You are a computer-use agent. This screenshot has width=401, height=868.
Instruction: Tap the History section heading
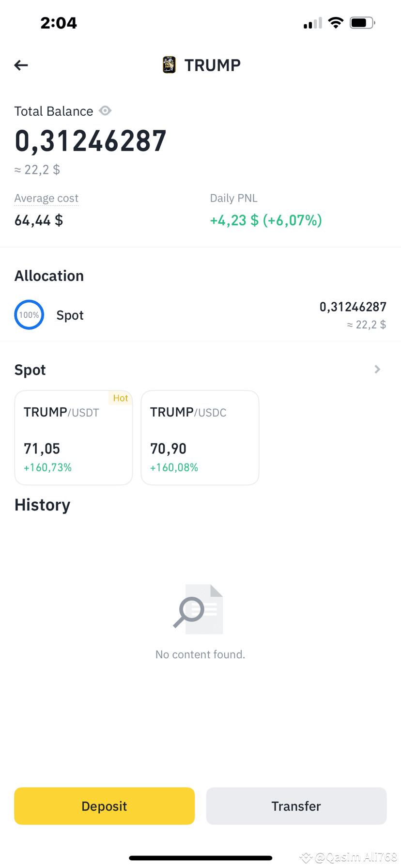click(43, 505)
